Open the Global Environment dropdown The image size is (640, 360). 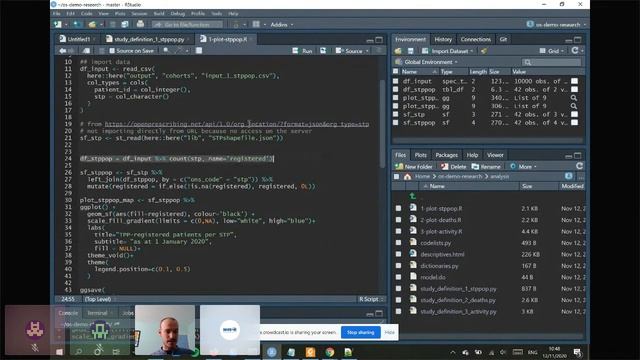pyautogui.click(x=427, y=62)
